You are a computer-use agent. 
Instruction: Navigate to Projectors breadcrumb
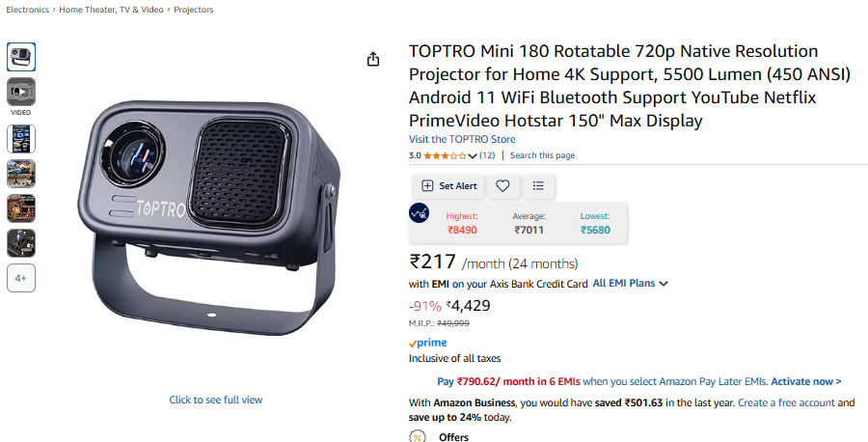193,10
